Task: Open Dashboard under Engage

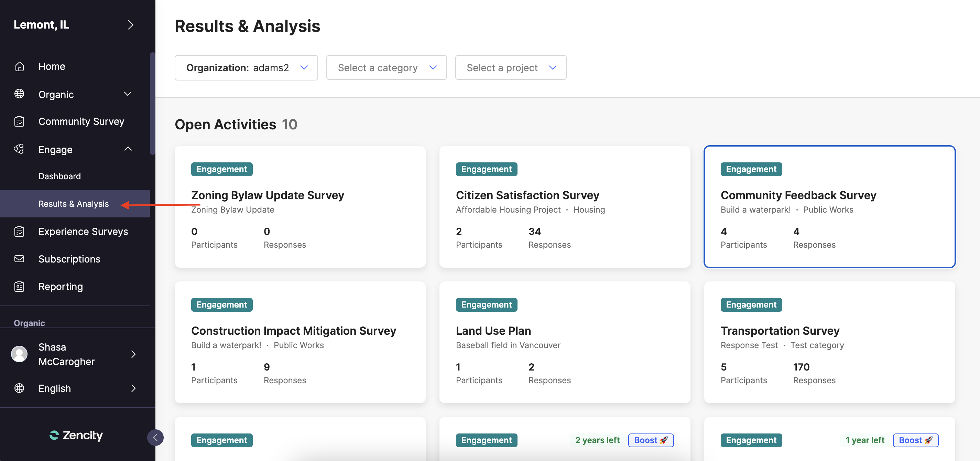Action: tap(60, 176)
